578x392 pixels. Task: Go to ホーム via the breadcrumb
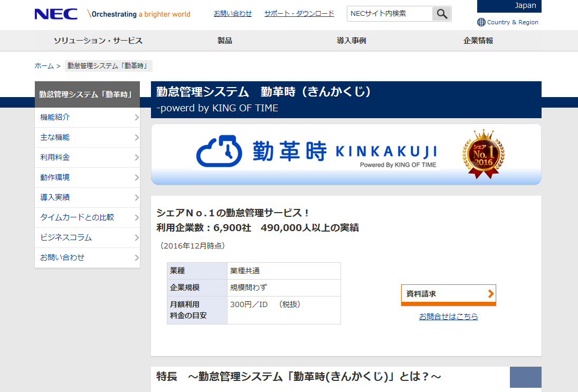(x=44, y=66)
